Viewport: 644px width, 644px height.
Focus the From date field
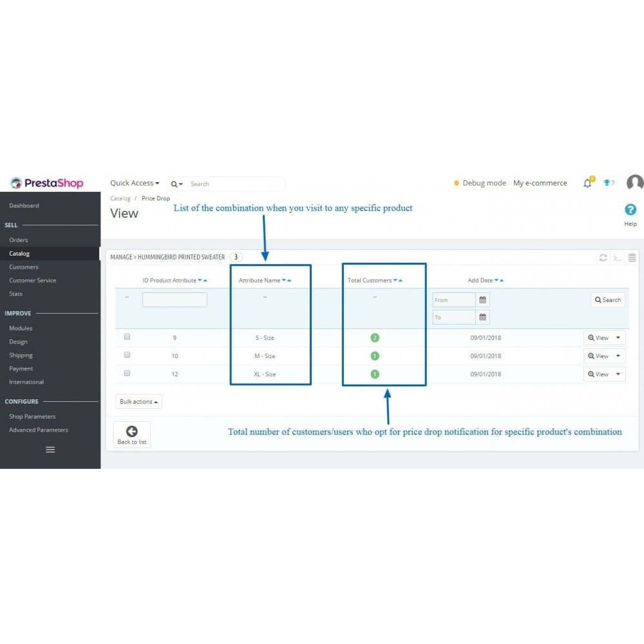pos(454,300)
